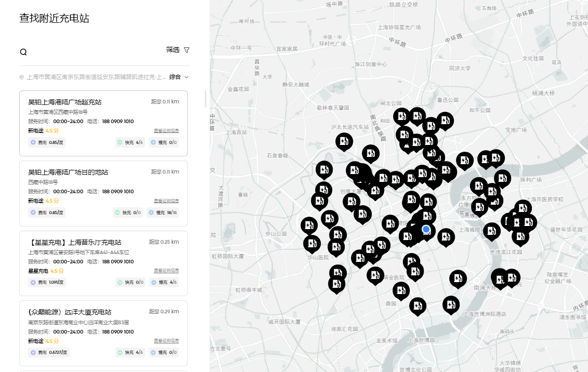Click the search magnifier icon
This screenshot has width=588, height=372.
23,52
